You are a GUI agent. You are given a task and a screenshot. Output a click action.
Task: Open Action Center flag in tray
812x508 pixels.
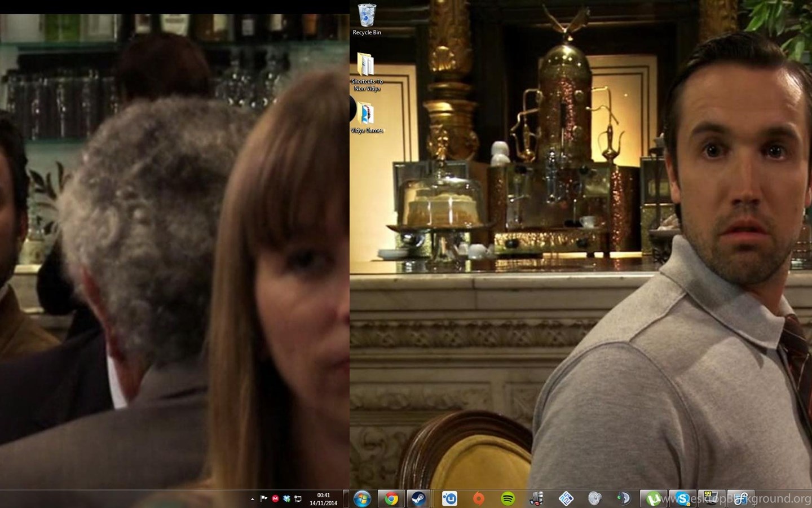click(263, 499)
